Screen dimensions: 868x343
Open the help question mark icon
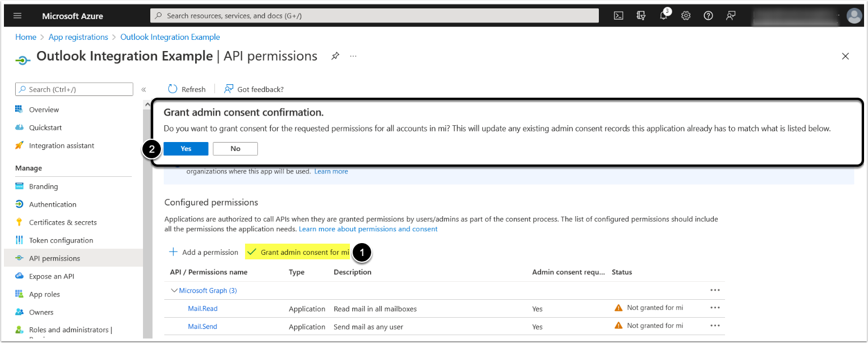click(x=708, y=16)
